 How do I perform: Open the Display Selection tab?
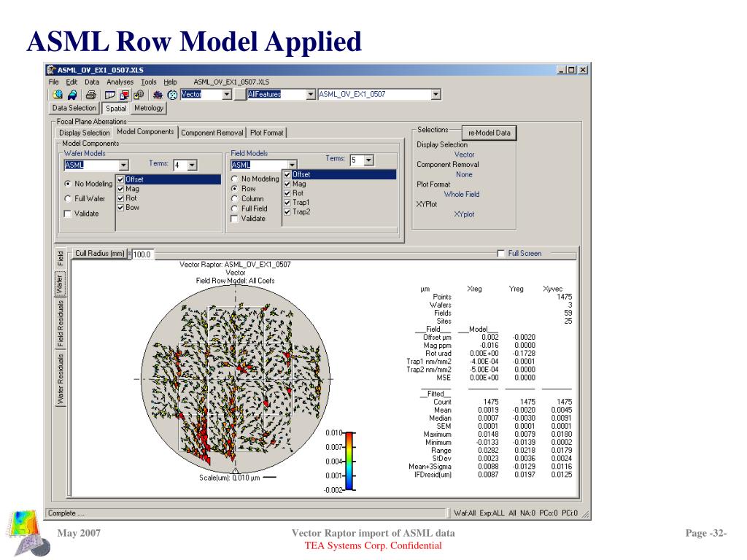click(x=85, y=133)
